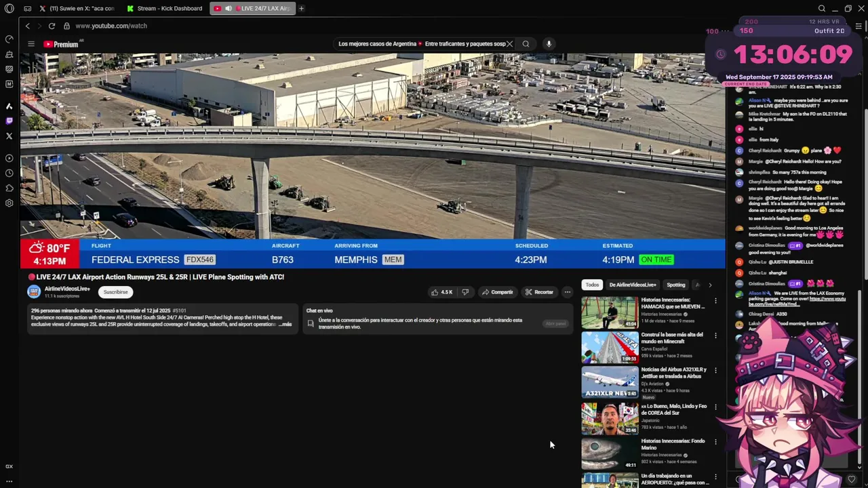Open Aria AI icon in sidebar
The width and height of the screenshot is (868, 488).
pyautogui.click(x=9, y=106)
